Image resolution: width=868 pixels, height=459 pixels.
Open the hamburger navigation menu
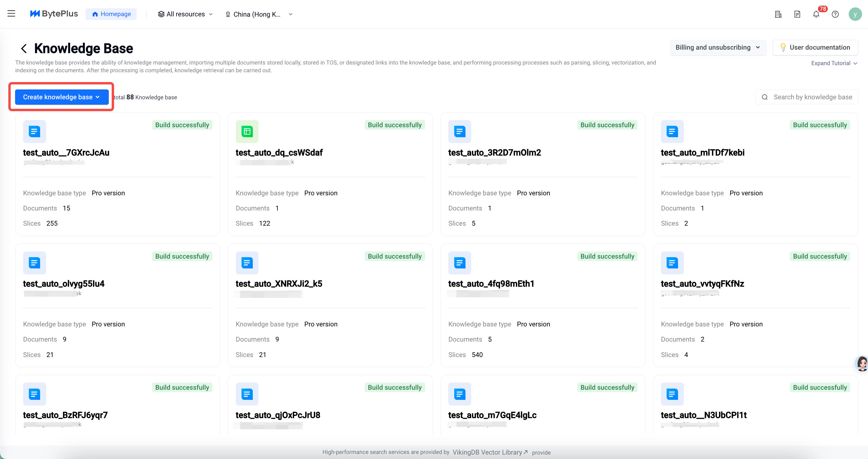click(x=11, y=14)
